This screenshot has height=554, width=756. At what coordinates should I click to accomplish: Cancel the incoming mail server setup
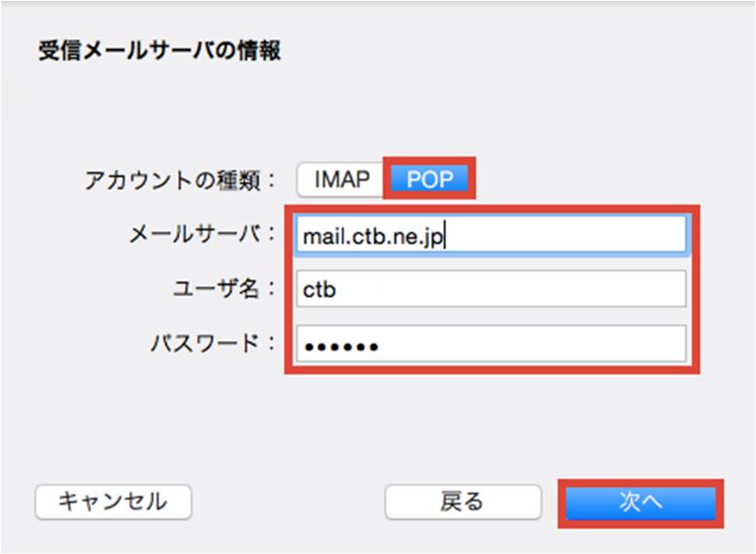pos(113,502)
